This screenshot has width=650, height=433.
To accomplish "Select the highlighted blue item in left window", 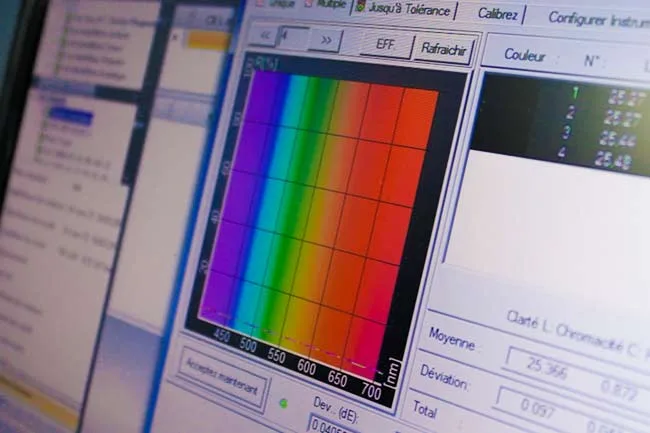I will (x=70, y=116).
